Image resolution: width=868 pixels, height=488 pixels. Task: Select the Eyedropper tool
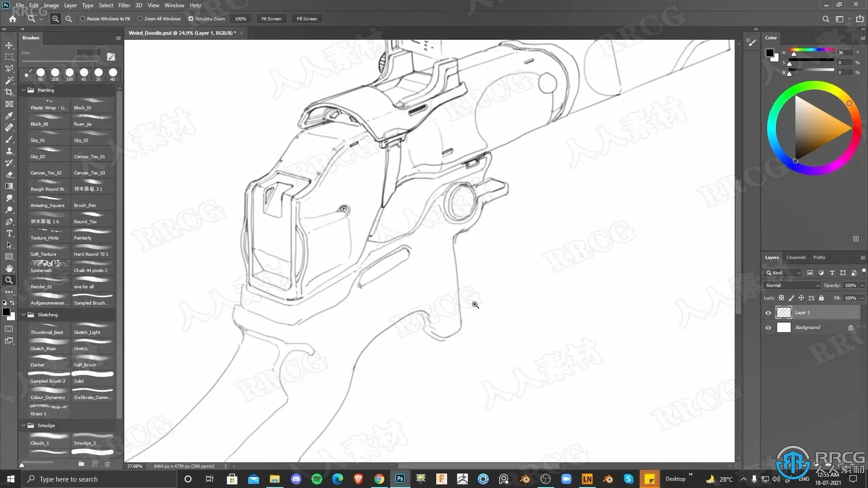pos(9,116)
